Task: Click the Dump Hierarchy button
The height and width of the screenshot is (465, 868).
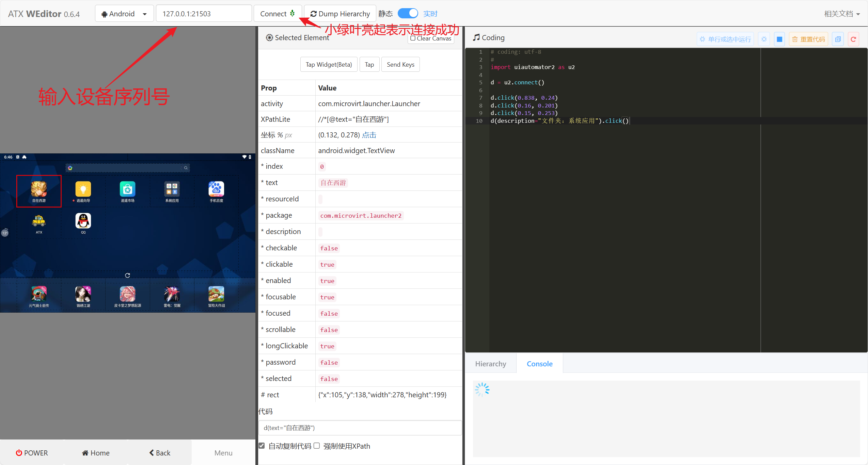Action: (x=340, y=14)
